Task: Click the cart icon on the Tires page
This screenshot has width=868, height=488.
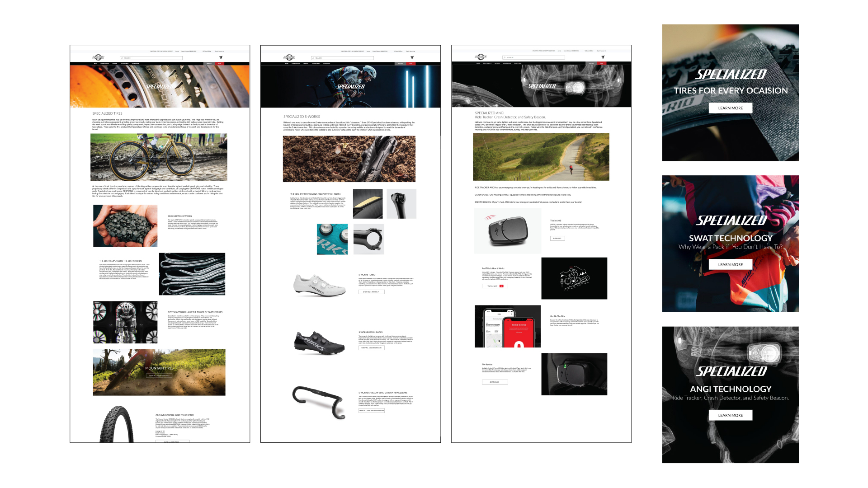Action: tap(221, 57)
